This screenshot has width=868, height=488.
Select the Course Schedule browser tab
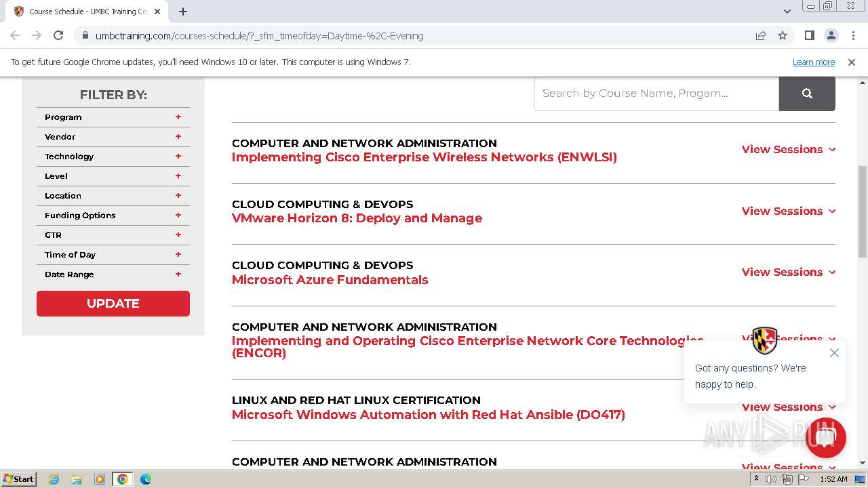pos(87,12)
